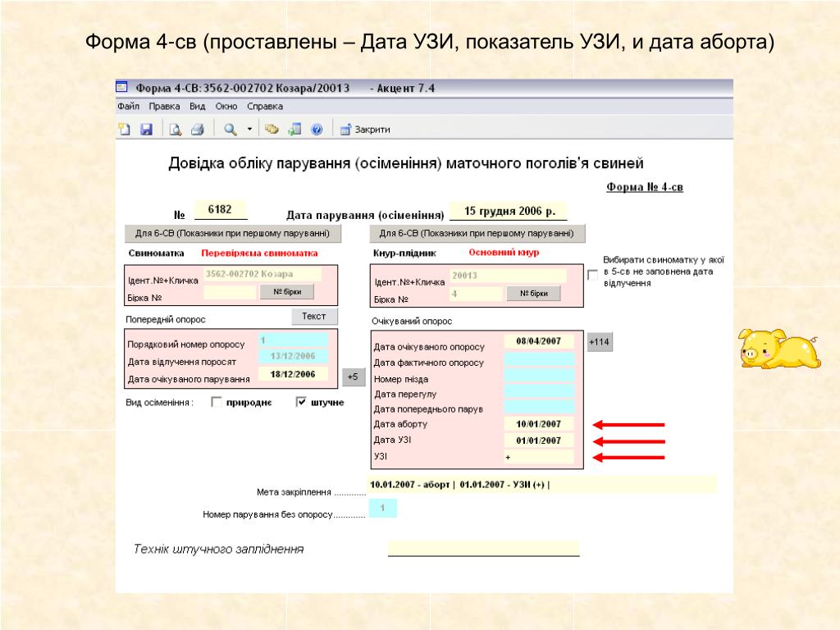Click № бірки button in the Свиноматка box
The width and height of the screenshot is (840, 630).
point(287,292)
